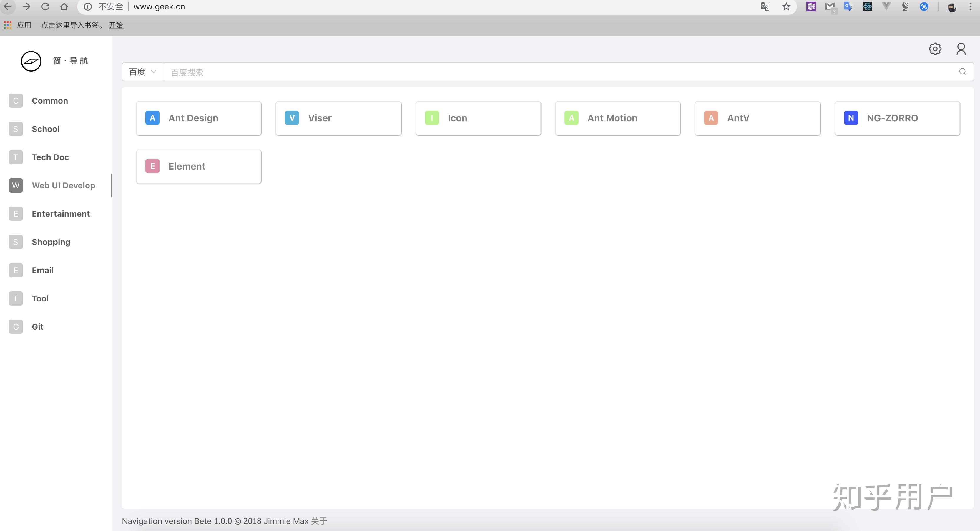The image size is (980, 531).
Task: Open the NG-ZORRO card
Action: click(x=897, y=118)
